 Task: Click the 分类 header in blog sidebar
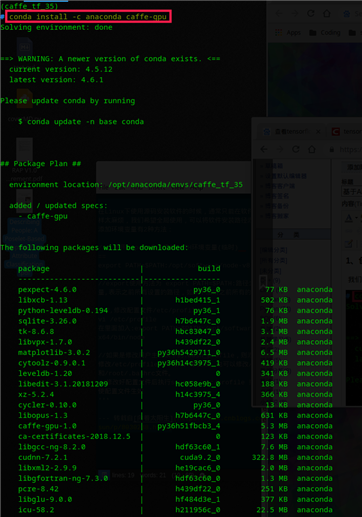pos(289,235)
